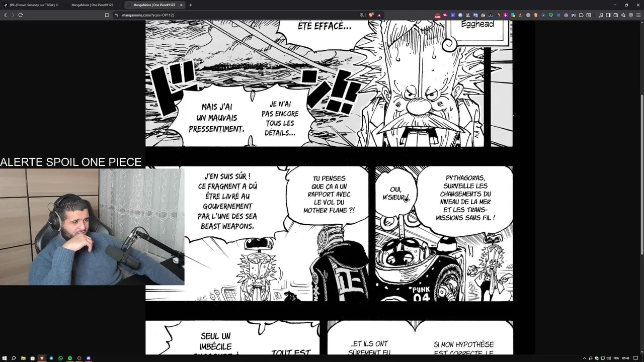The height and width of the screenshot is (362, 644).
Task: Click the 'ALERTE SPOIL ONE PIECE' overlay text
Action: (x=71, y=162)
